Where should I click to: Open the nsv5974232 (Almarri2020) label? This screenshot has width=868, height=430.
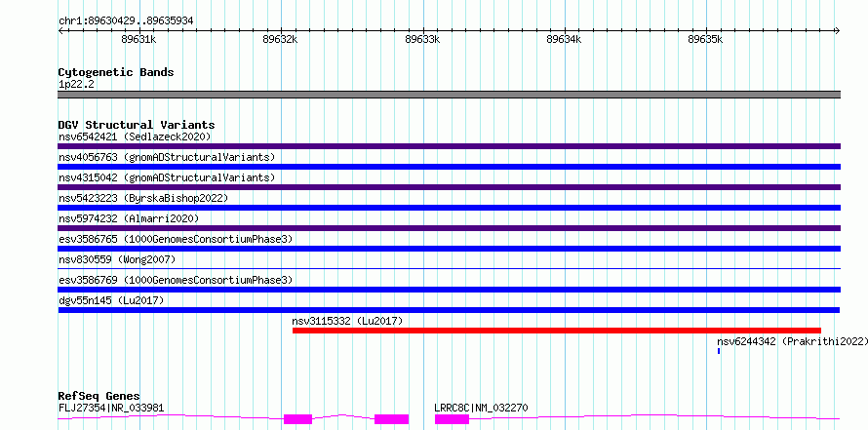click(129, 218)
